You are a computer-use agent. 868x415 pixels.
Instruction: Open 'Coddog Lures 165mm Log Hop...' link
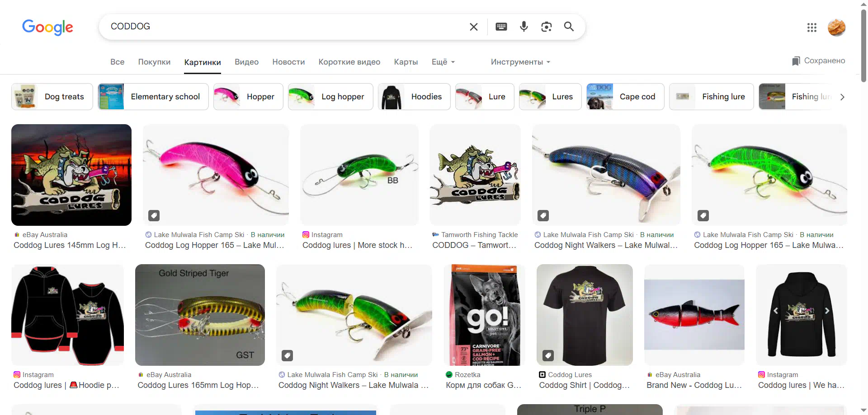tap(198, 385)
